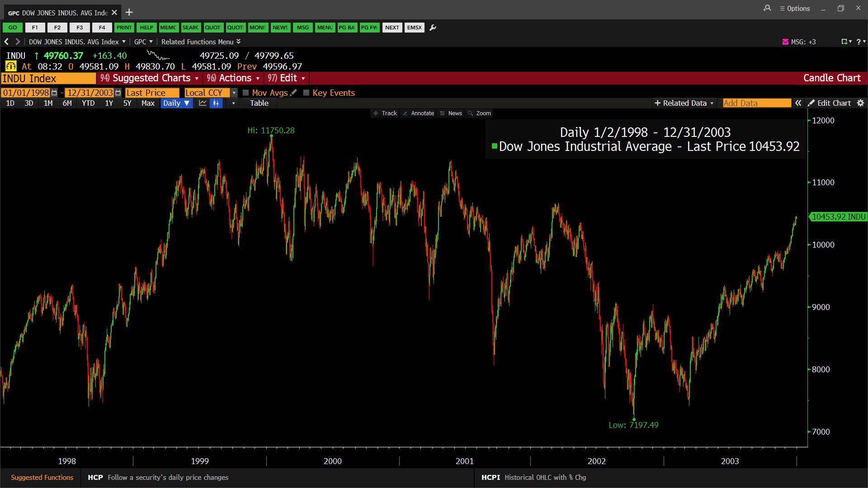Open the Suggested Charts menu
Image resolution: width=868 pixels, height=488 pixels.
(x=150, y=78)
